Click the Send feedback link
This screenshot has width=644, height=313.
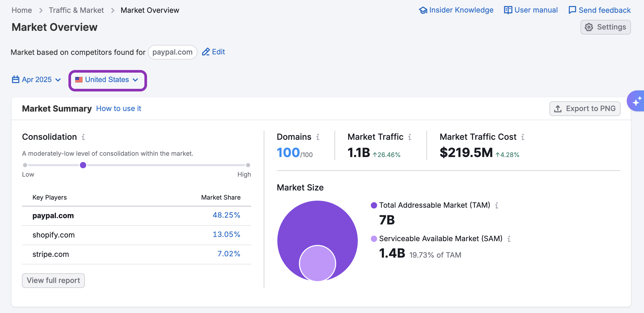coord(600,10)
